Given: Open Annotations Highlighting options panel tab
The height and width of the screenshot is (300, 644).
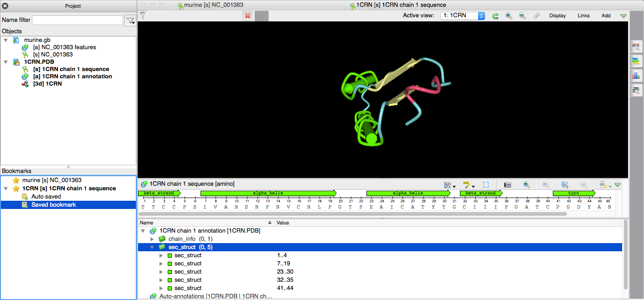Looking at the screenshot, I should 636,61.
